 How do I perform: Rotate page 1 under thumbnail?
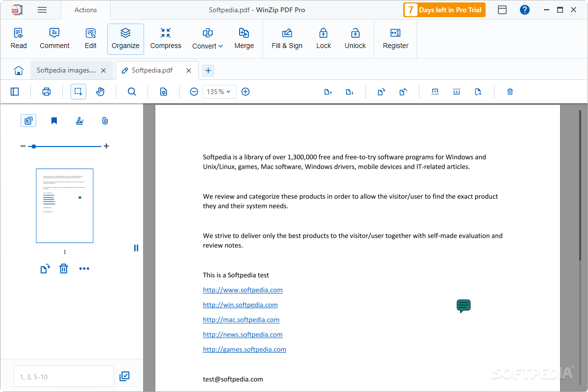[x=45, y=269]
